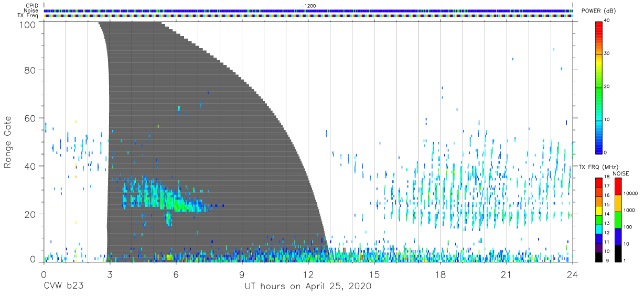
Task: Click the 17 label on TX FRQ legend
Action: click(607, 186)
